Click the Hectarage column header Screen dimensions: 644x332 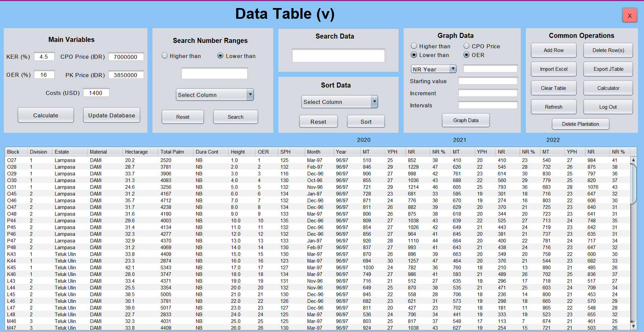pos(140,152)
